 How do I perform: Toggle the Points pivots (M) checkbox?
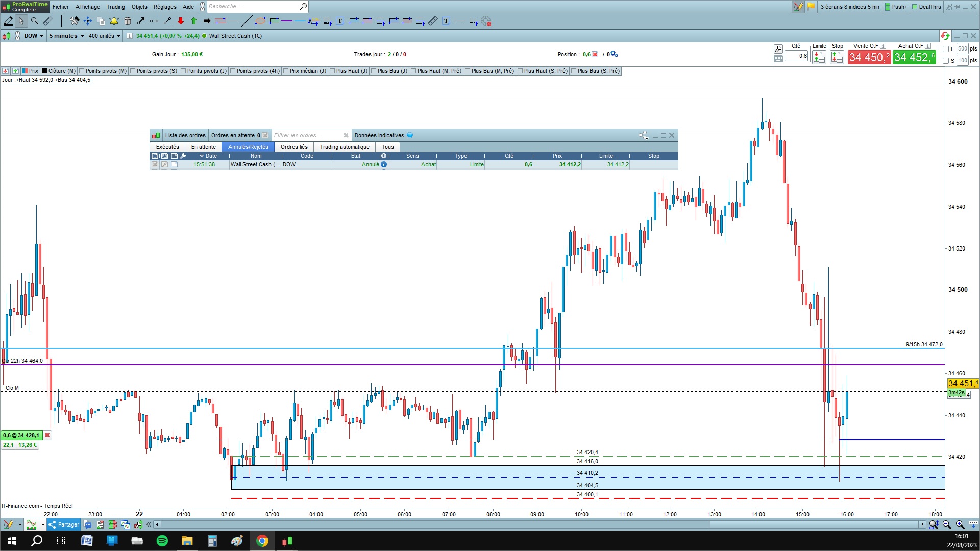point(82,71)
